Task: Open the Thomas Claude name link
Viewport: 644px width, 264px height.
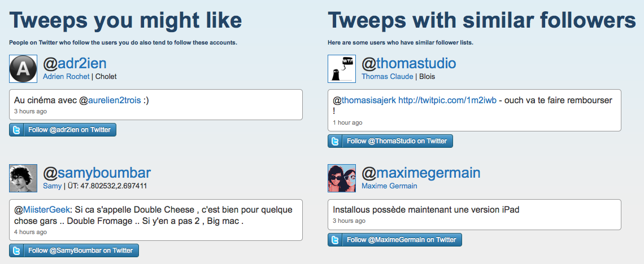Action: pos(387,77)
